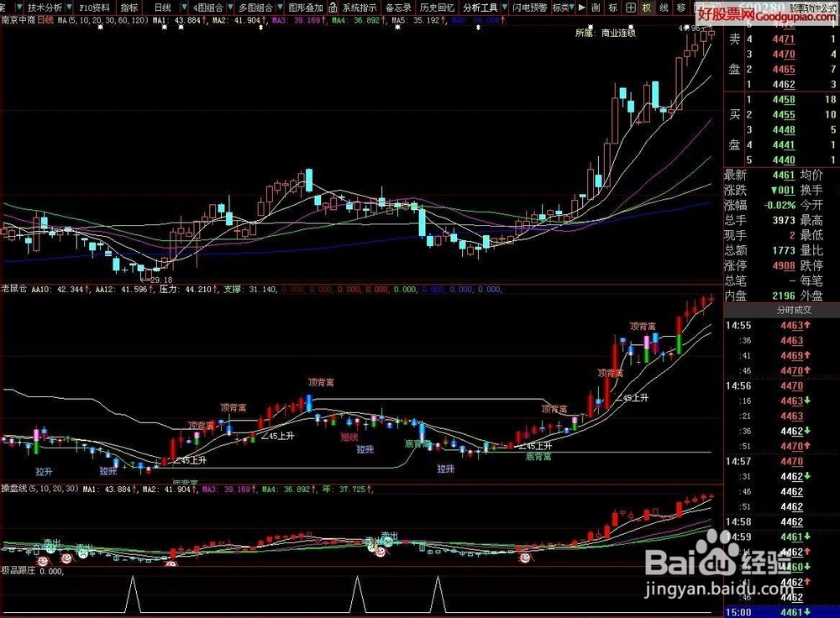Select the 线 line drawing tool

coord(664,8)
